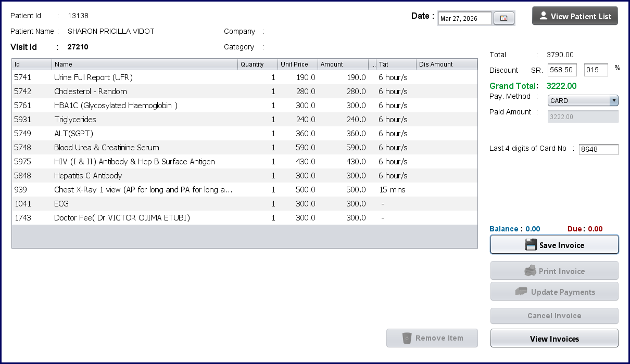Sort by the Unit Price column header
The image size is (630, 364).
[x=297, y=64]
